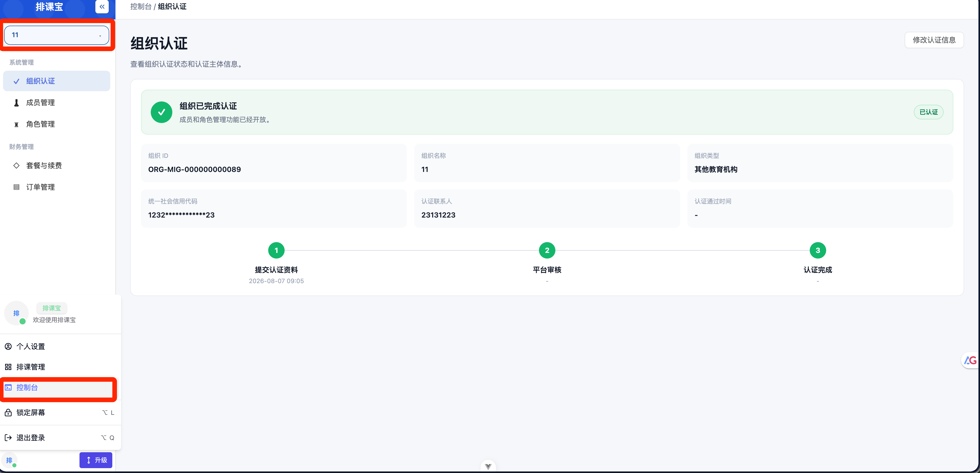Click the 排课宝 logo title
This screenshot has height=473, width=980.
tap(49, 6)
